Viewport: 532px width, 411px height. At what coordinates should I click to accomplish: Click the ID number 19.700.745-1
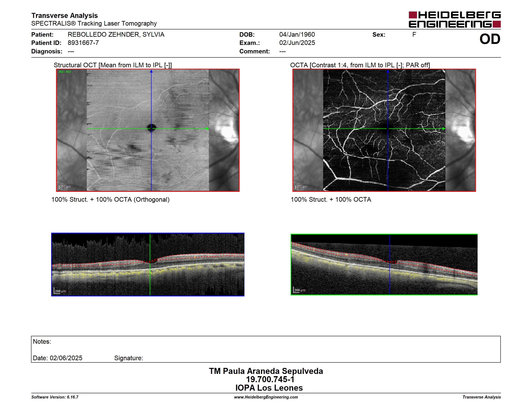click(270, 379)
